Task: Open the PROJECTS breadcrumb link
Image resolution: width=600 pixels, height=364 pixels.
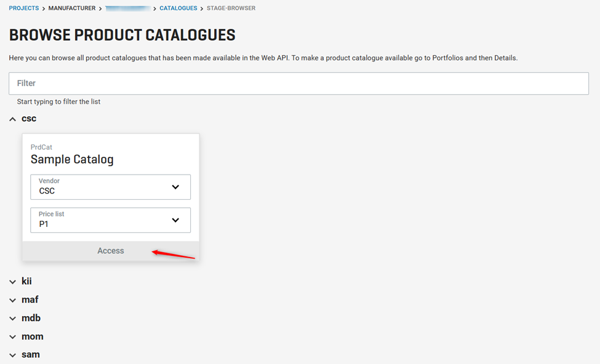Action: tap(23, 8)
